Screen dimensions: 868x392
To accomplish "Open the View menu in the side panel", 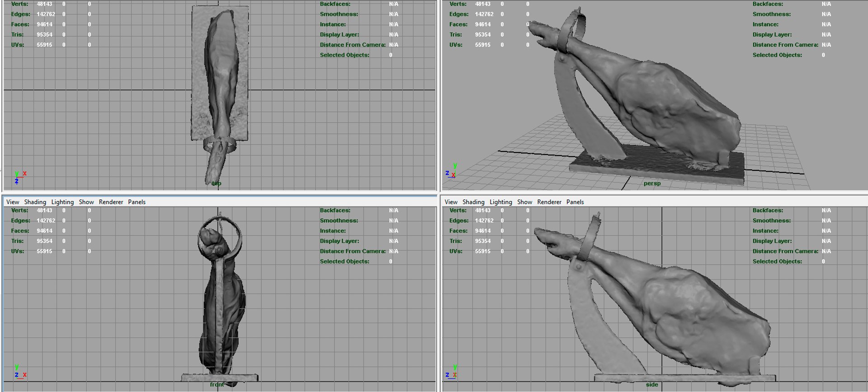I will [451, 202].
